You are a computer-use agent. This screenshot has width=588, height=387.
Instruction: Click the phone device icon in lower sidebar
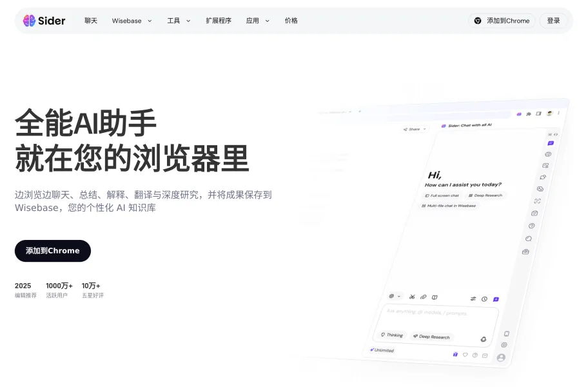tap(507, 333)
